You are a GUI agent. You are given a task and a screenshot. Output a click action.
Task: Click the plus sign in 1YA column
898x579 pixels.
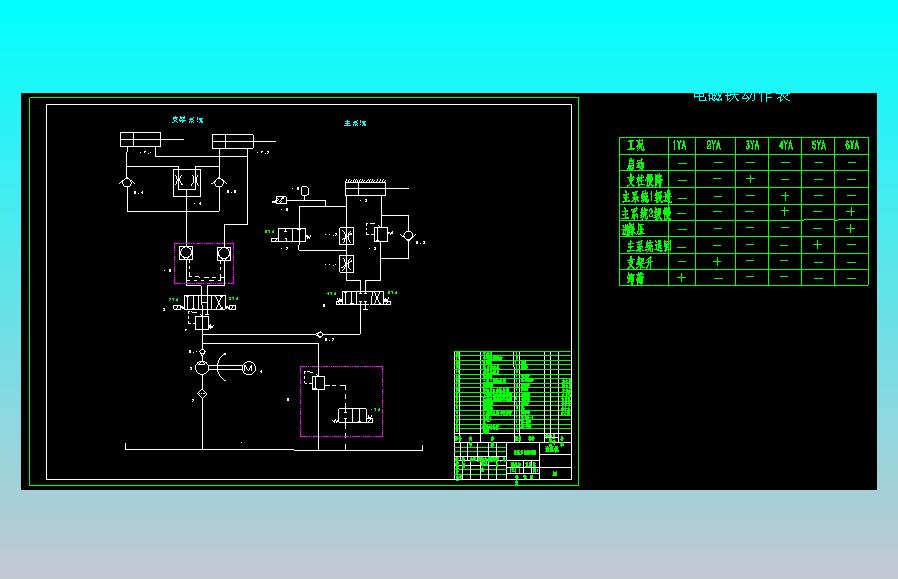[x=682, y=277]
